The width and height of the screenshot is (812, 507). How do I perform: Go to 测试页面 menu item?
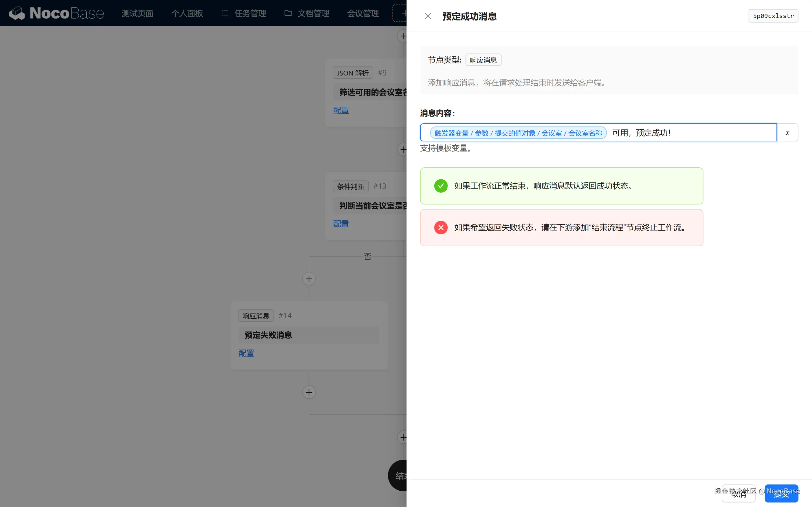point(137,14)
